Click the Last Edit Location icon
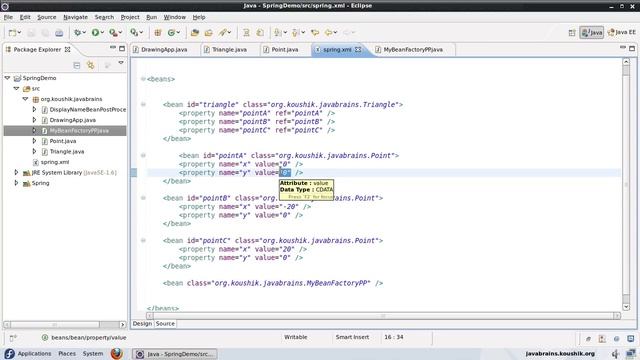The height and width of the screenshot is (360, 640). pyautogui.click(x=315, y=33)
